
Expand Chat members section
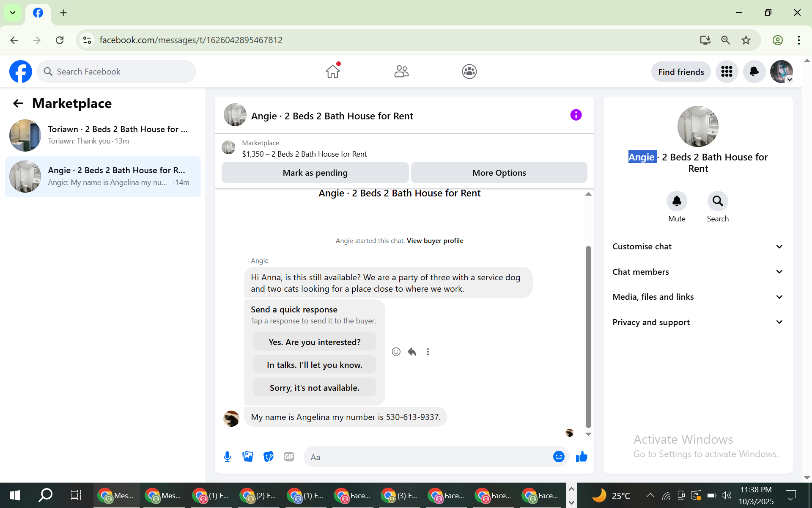[698, 272]
